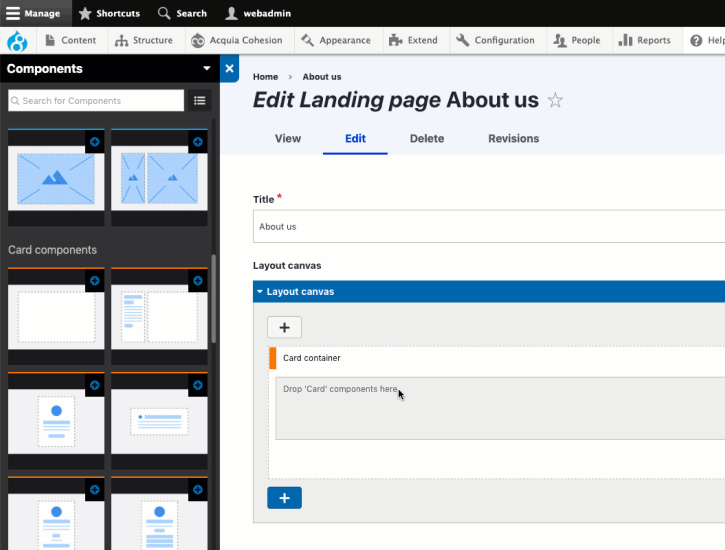Image resolution: width=725 pixels, height=550 pixels.
Task: Add the two-image component via plus icon
Action: pos(198,143)
